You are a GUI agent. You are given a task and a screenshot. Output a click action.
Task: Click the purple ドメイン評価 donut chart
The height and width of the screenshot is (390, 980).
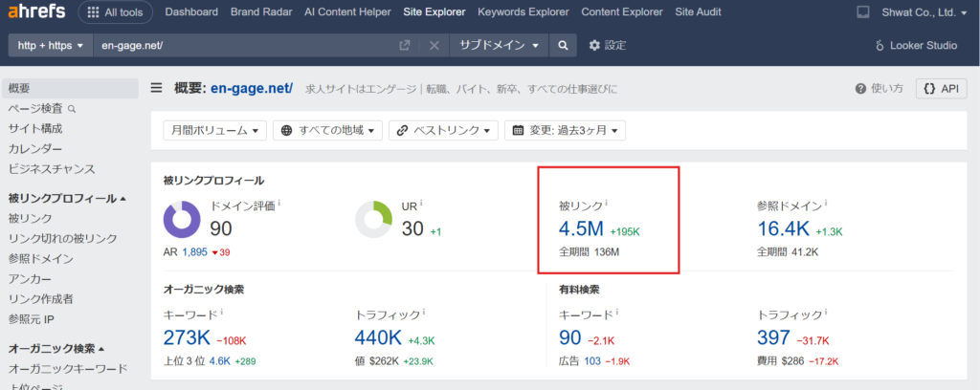click(x=182, y=220)
